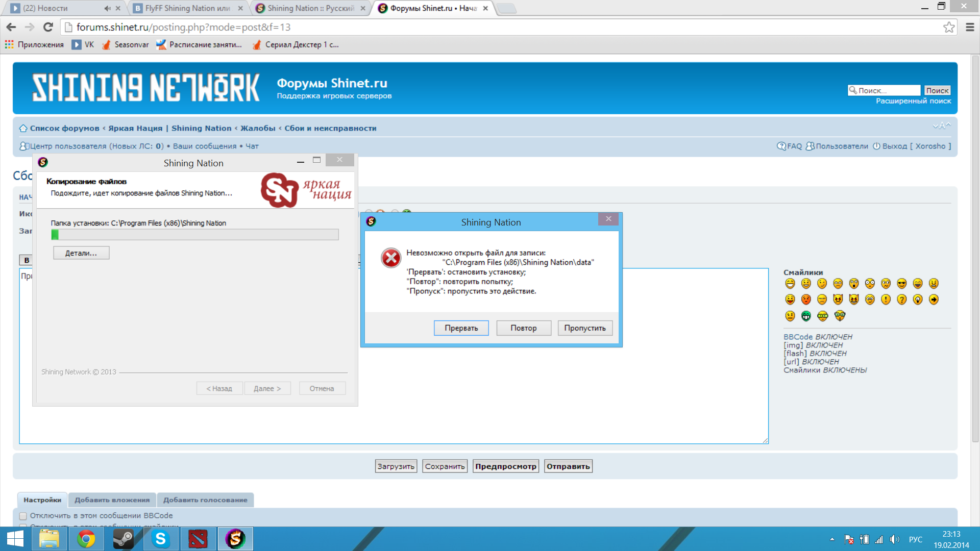The image size is (980, 551).
Task: Click the 'Предпросмотр' preview button
Action: point(506,466)
